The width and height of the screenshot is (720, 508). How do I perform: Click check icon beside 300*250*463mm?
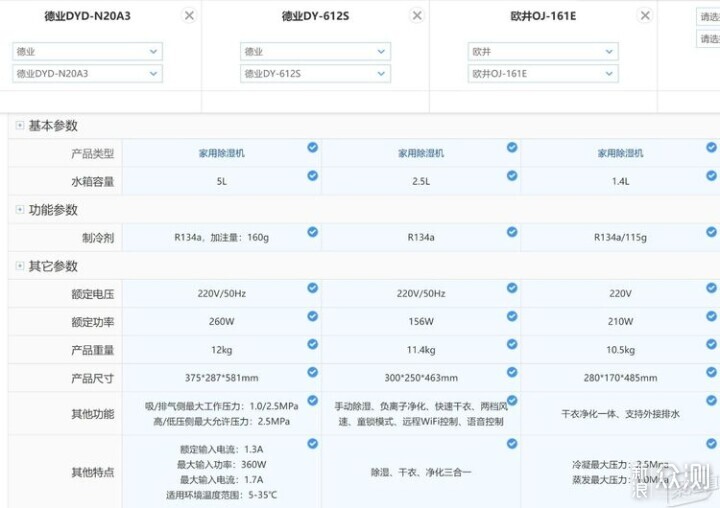[x=512, y=372]
